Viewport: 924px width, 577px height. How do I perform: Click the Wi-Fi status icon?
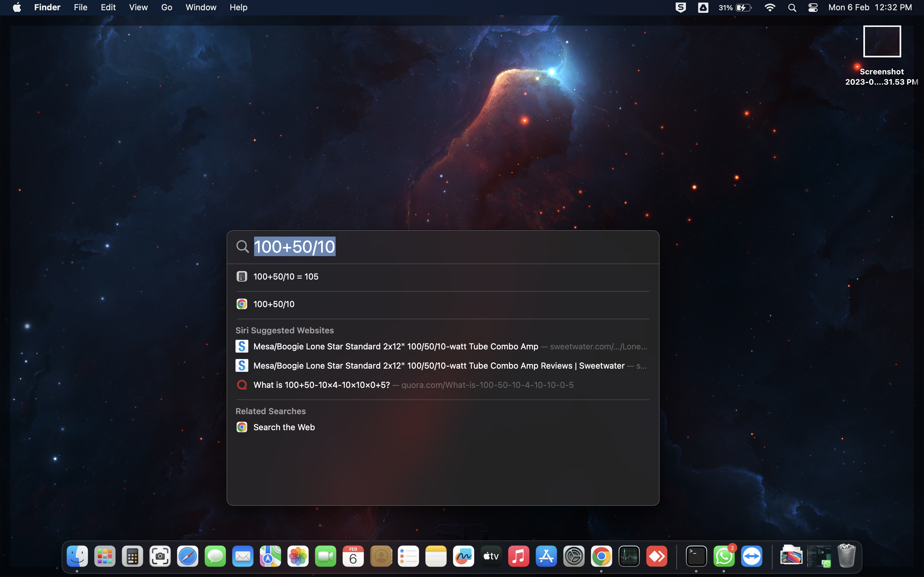(x=770, y=8)
